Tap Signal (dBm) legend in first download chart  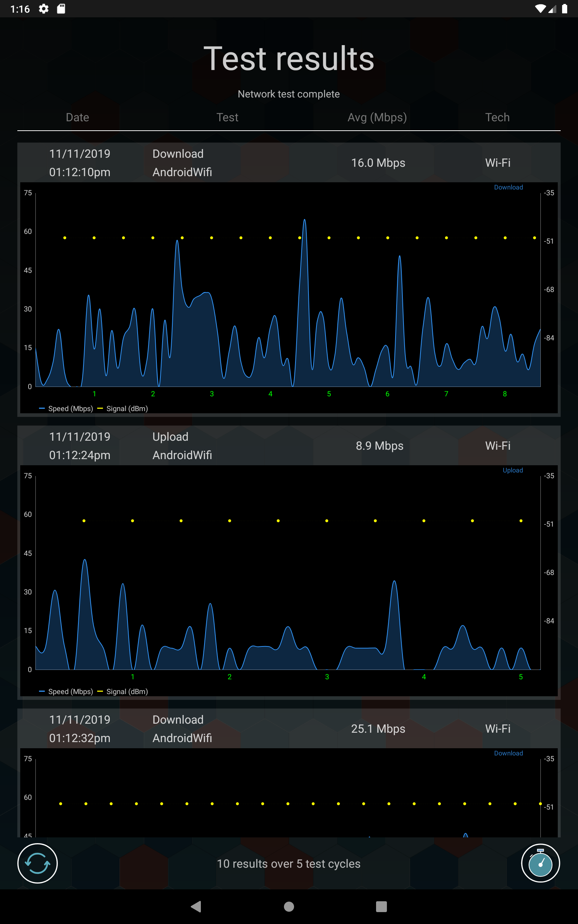123,409
